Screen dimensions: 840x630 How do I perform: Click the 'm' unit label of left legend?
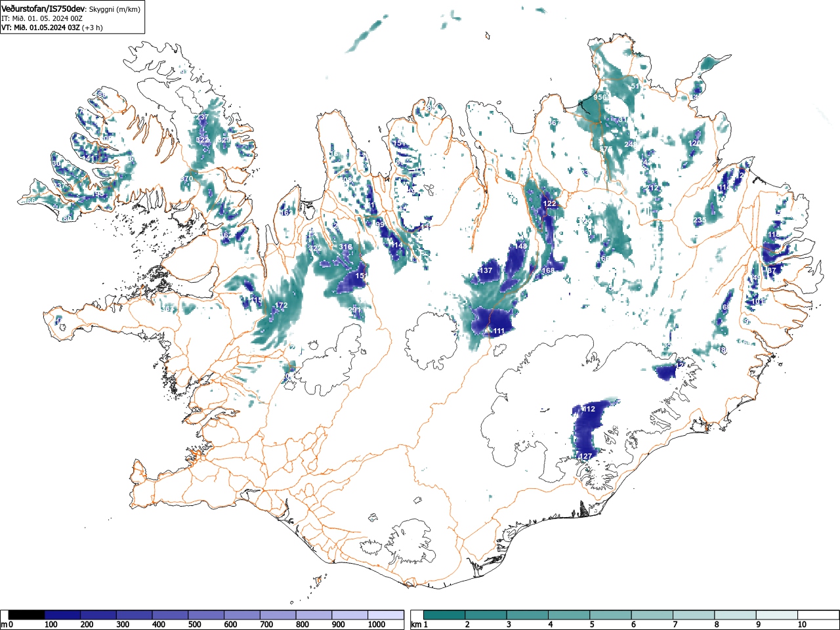pos(5,625)
